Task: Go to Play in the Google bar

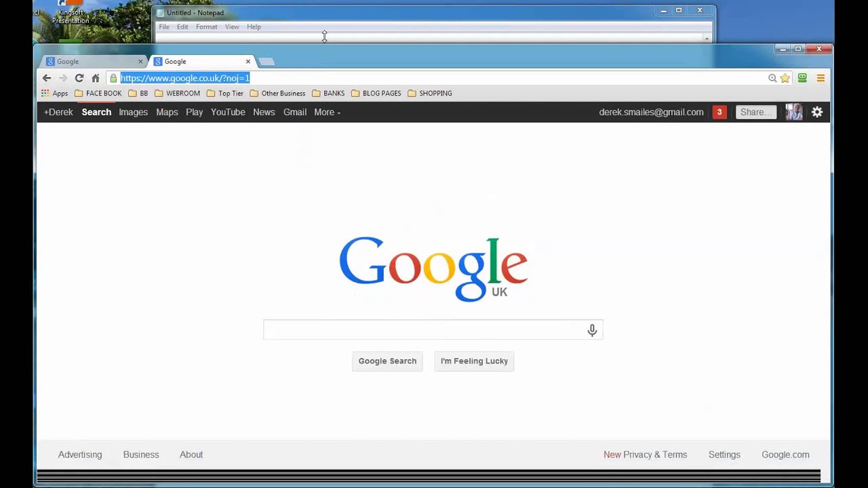Action: click(x=194, y=113)
